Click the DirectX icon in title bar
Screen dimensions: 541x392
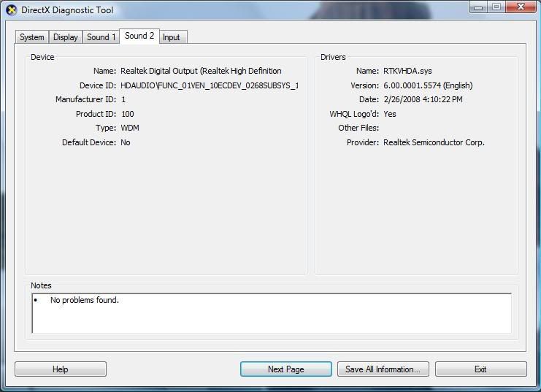pos(12,10)
